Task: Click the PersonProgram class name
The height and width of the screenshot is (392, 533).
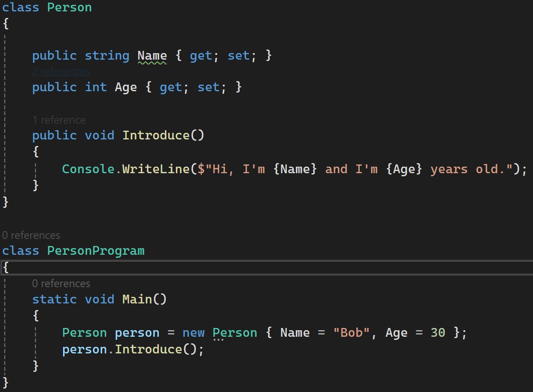Action: click(x=96, y=251)
